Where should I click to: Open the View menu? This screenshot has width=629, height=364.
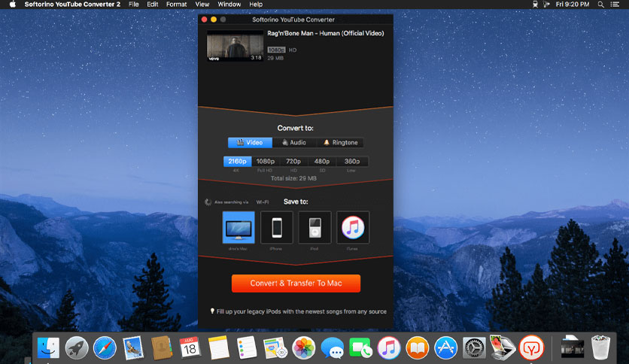202,5
